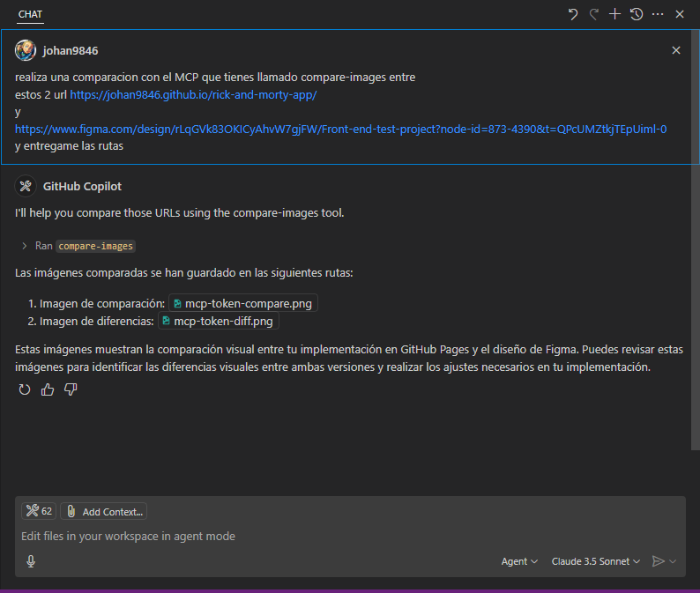Select the CHAT tab

pyautogui.click(x=30, y=14)
